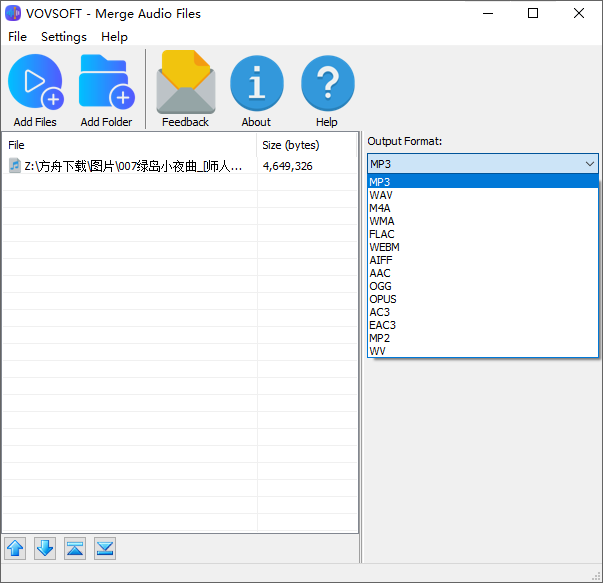Image resolution: width=603 pixels, height=583 pixels.
Task: Select MP3 in the format list
Action: pos(483,182)
